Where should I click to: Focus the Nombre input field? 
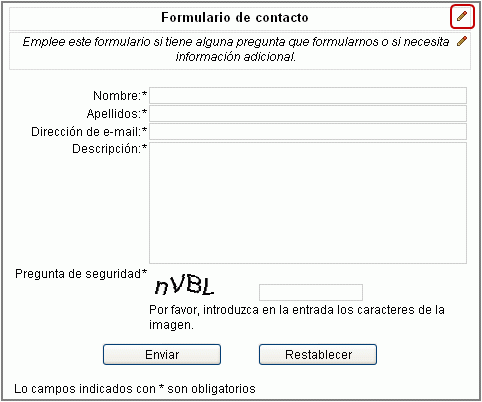pyautogui.click(x=308, y=96)
